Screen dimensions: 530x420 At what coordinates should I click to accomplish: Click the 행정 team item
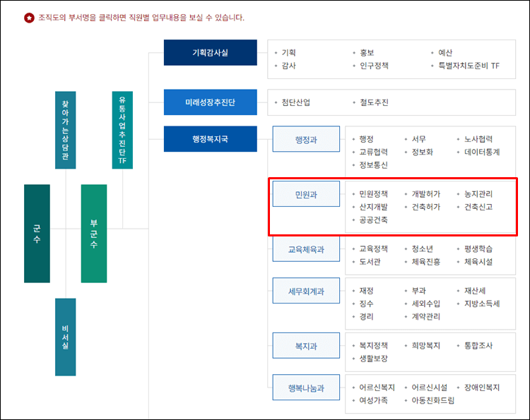click(x=366, y=139)
